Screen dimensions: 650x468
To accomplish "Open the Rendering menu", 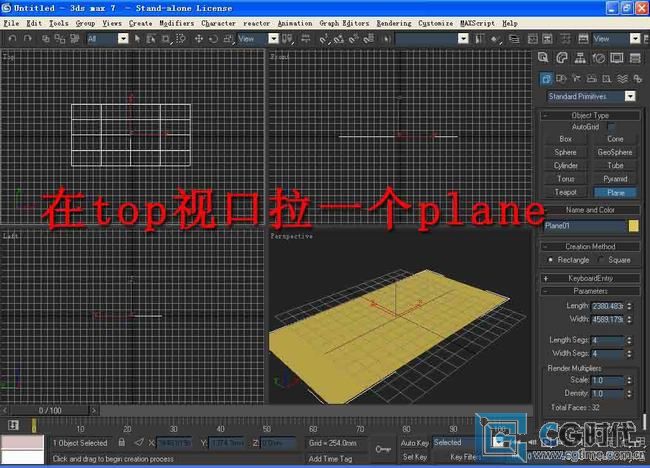I will pyautogui.click(x=394, y=23).
